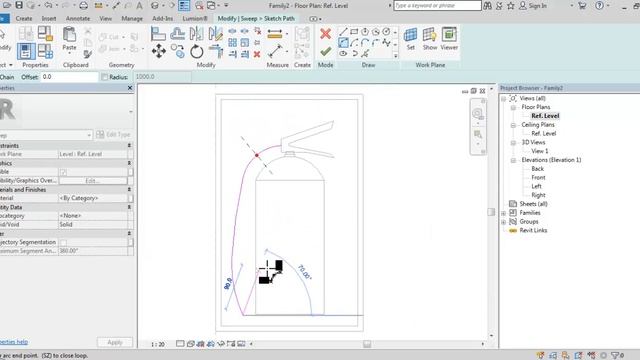640x360 pixels.
Task: Click the drawing area horizontal scrollbar thumb
Action: pos(367,344)
